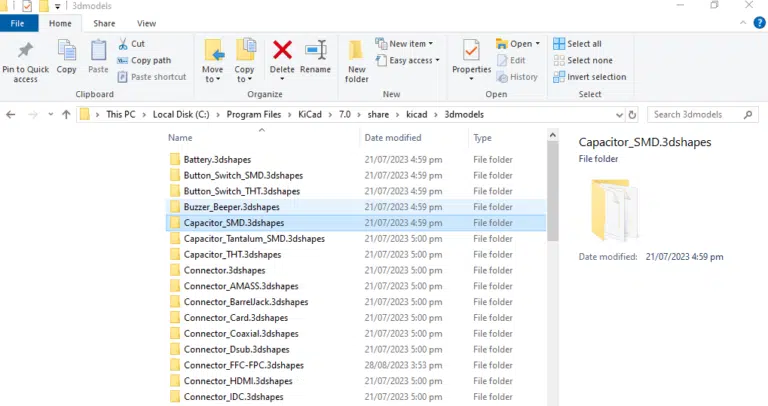Sort by Name column header
Image resolution: width=768 pixels, height=406 pixels.
click(x=180, y=138)
